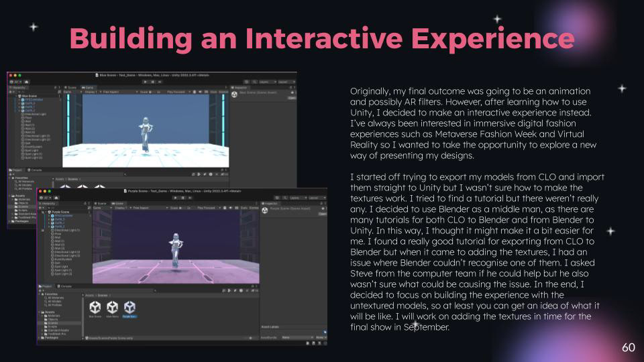Click Unity scene icon in Purple Scene Inspector header

click(x=265, y=210)
